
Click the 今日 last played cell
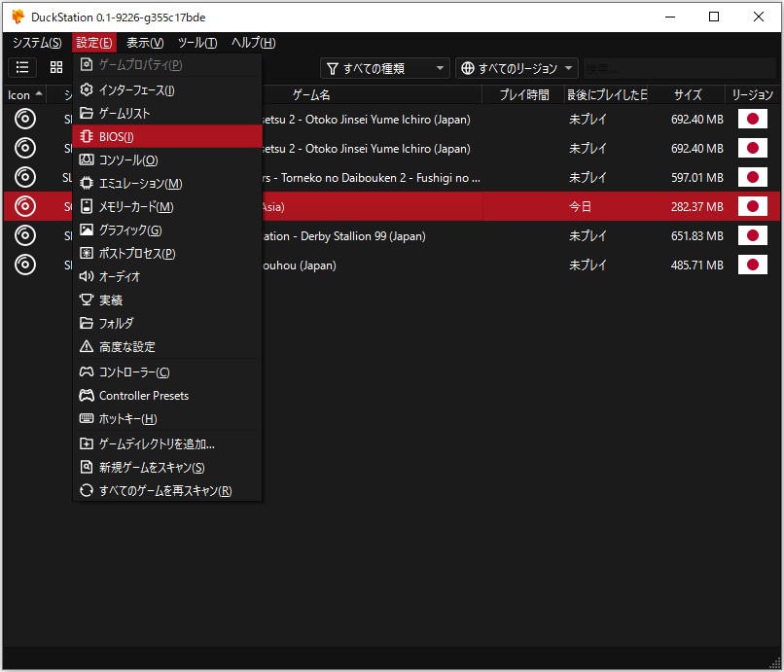[580, 206]
